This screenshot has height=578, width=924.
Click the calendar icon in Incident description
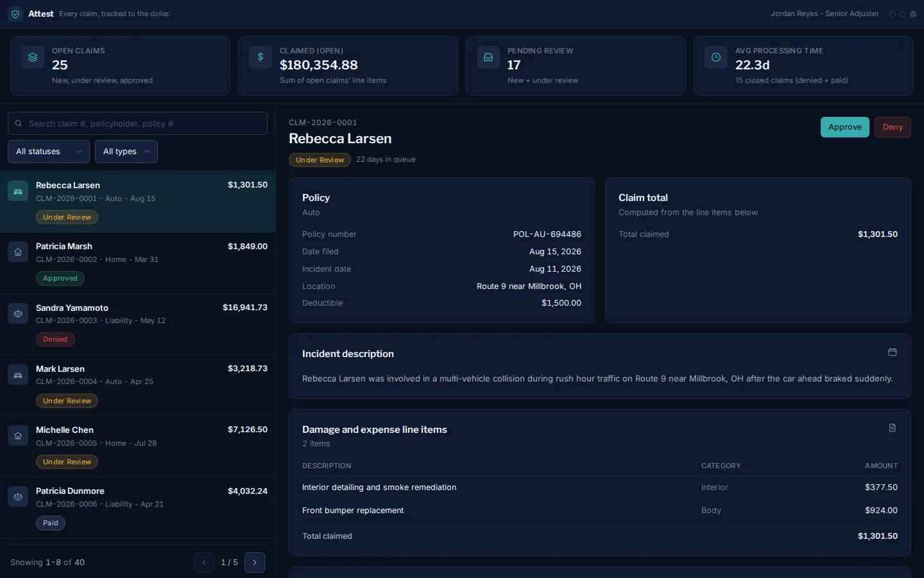[892, 352]
